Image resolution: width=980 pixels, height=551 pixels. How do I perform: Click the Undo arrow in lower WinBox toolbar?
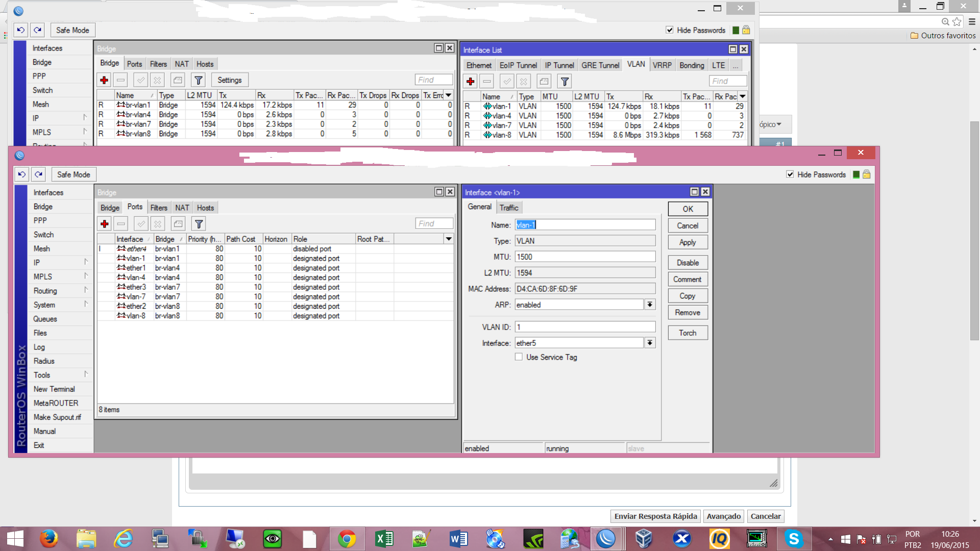click(21, 174)
